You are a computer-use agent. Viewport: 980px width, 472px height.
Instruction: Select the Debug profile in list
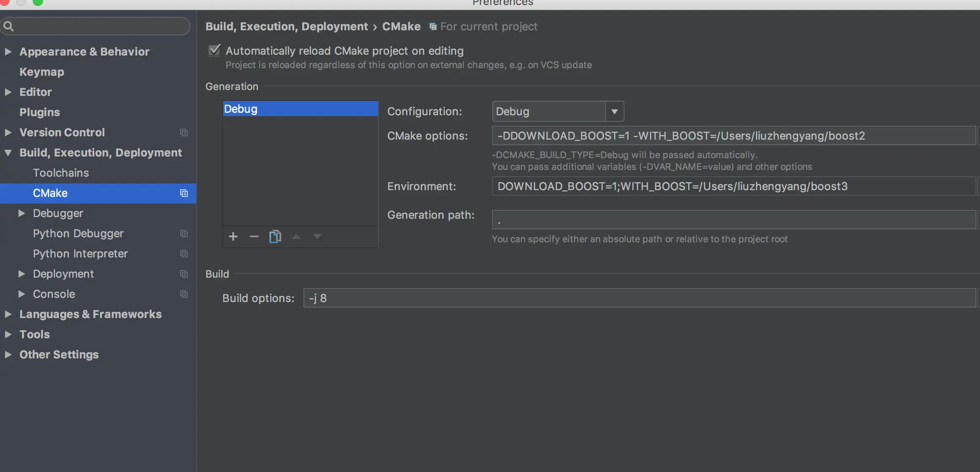pyautogui.click(x=300, y=109)
